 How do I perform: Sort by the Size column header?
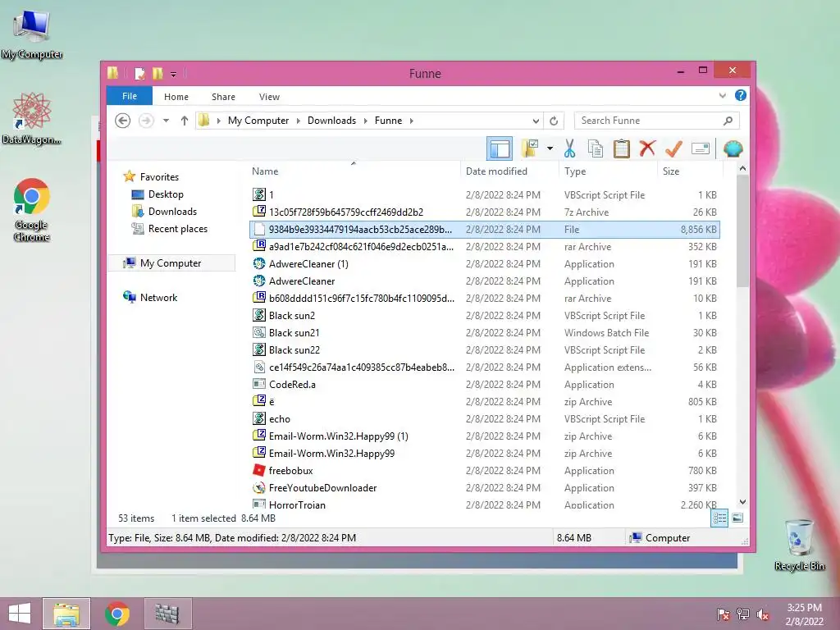click(671, 171)
